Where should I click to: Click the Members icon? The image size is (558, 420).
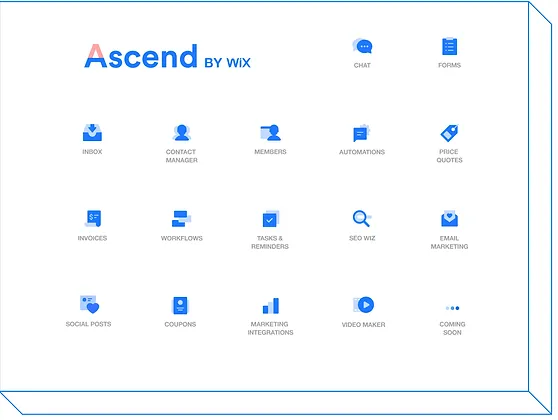(x=270, y=132)
